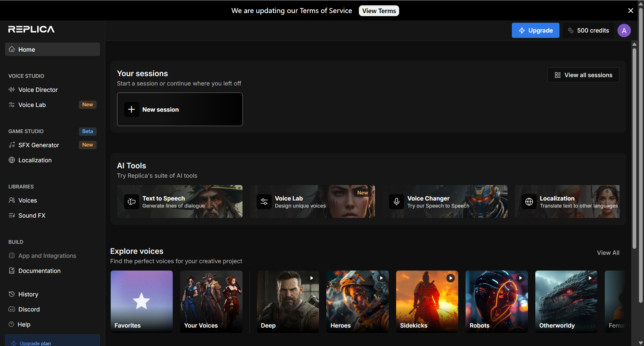Open the Robots voices category
The height and width of the screenshot is (346, 644).
(497, 302)
